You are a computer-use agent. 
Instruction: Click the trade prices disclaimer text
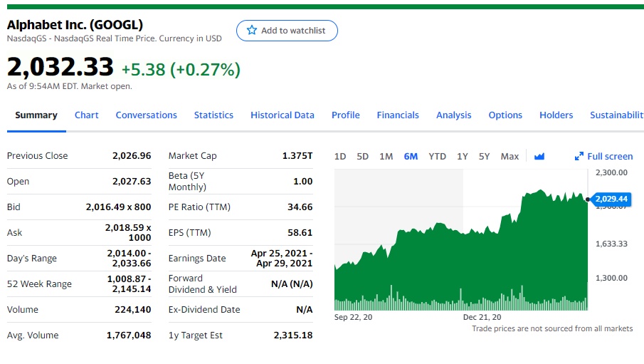click(x=552, y=328)
